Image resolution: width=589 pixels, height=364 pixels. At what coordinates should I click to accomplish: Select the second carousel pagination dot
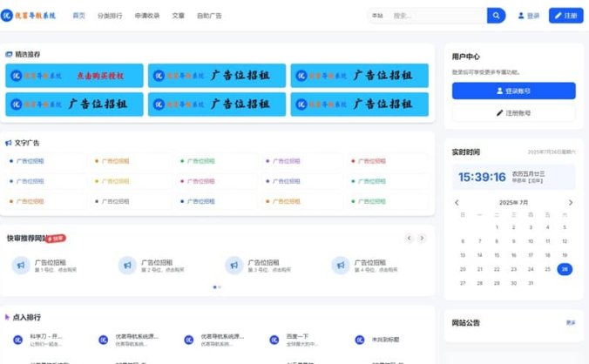(x=220, y=287)
